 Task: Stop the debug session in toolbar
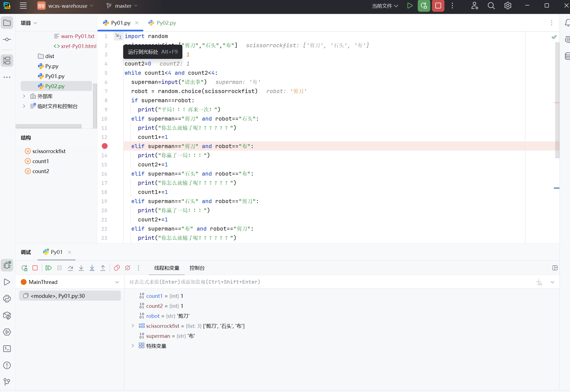click(35, 268)
